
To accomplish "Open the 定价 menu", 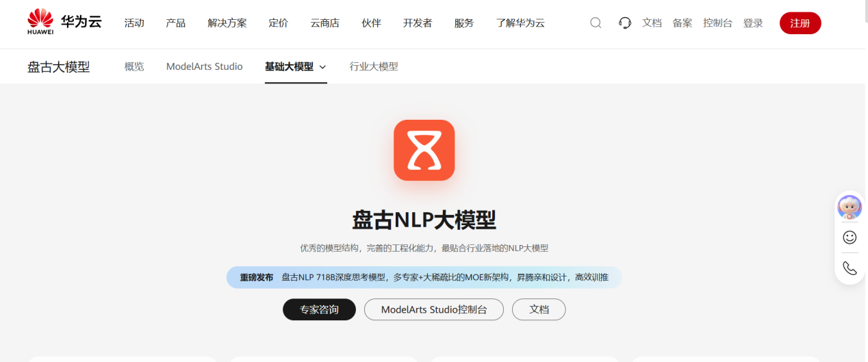I will point(279,23).
